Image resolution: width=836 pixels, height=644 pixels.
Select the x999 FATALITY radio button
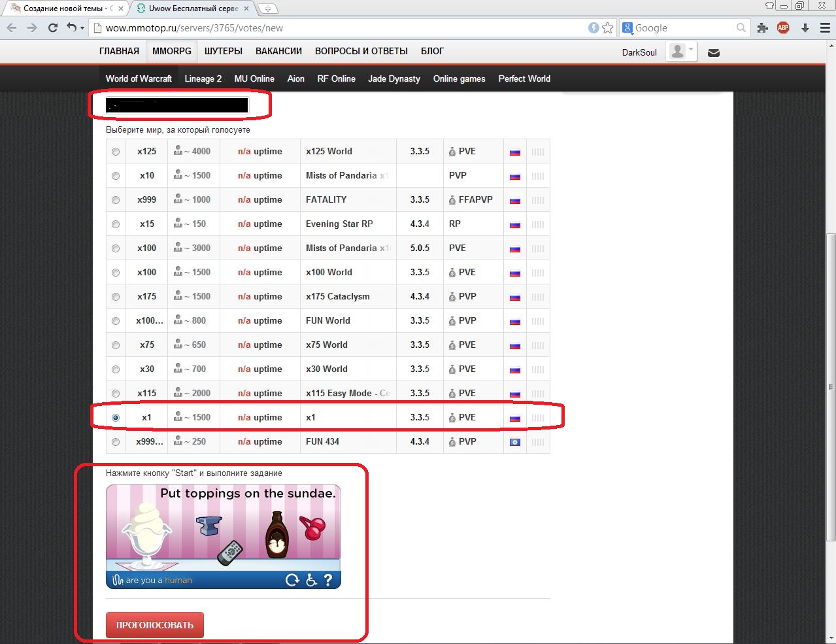116,200
